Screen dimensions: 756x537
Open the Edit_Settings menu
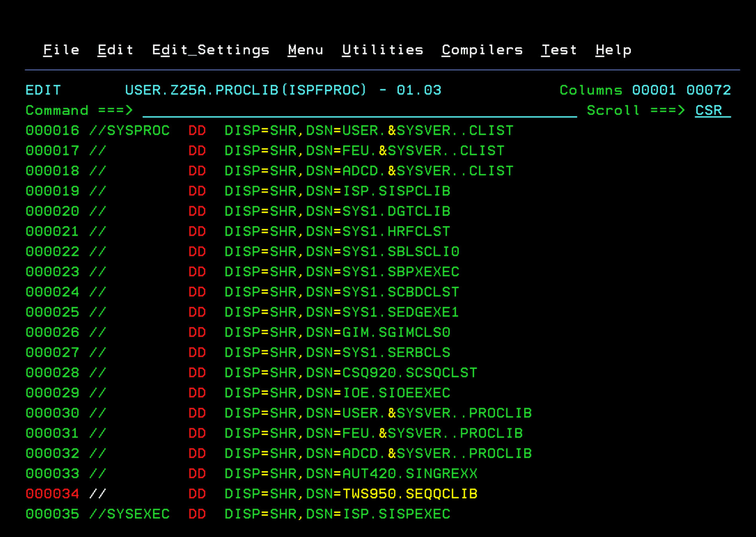tap(210, 50)
